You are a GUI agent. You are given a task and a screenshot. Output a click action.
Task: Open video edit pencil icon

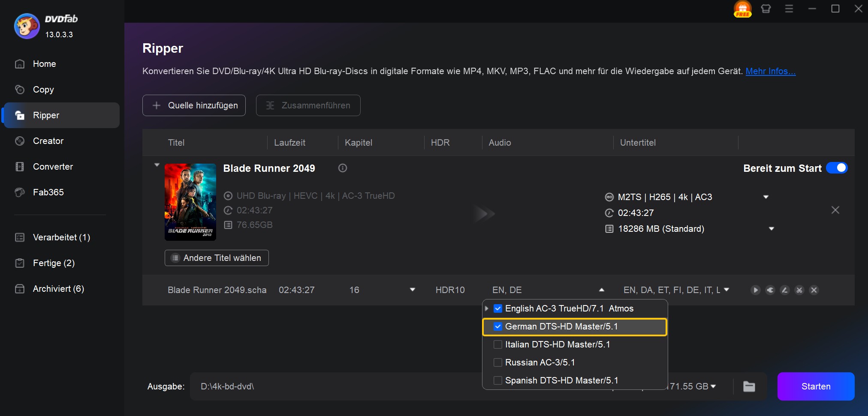coord(785,290)
